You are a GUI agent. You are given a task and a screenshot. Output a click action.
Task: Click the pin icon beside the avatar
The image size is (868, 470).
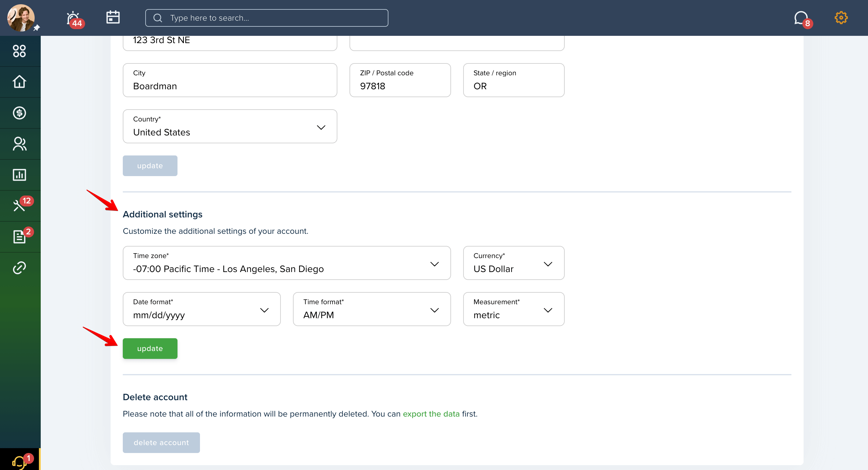click(x=36, y=28)
